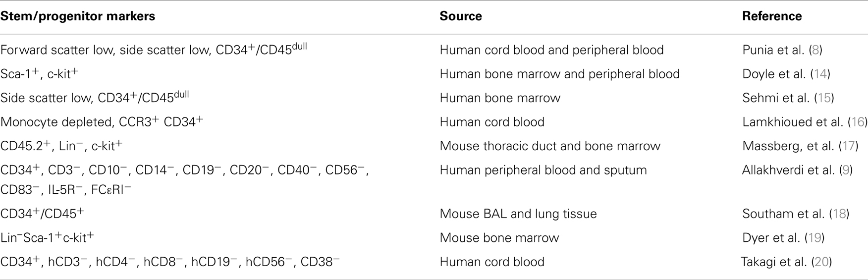Select the Human peripheral blood and sputum cell
Screen dimensions: 868x280
pos(543,170)
